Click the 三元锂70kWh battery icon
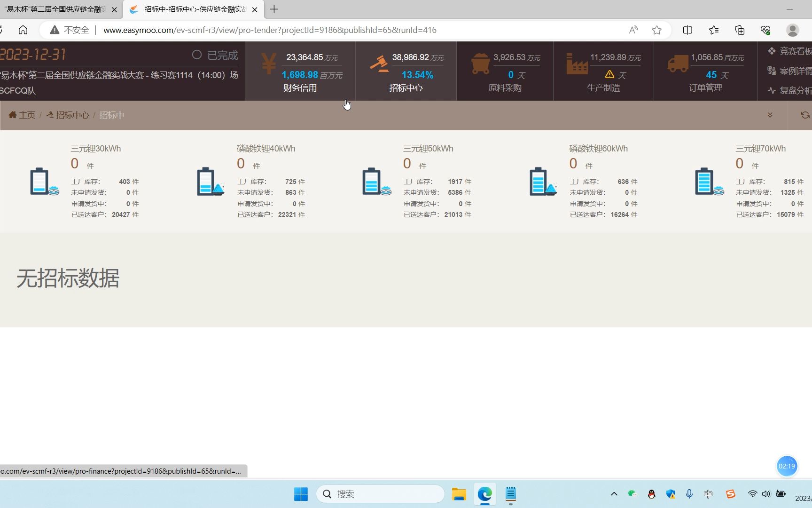The image size is (812, 508). pos(710,182)
